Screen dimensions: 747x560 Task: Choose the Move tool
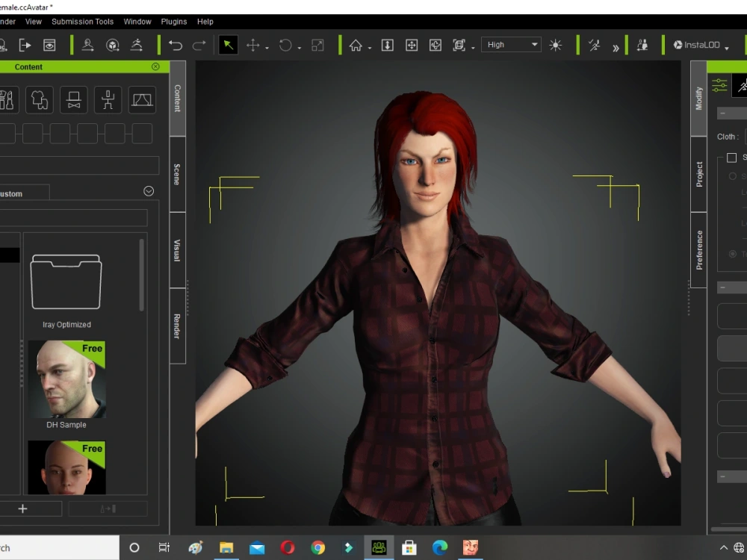(252, 46)
